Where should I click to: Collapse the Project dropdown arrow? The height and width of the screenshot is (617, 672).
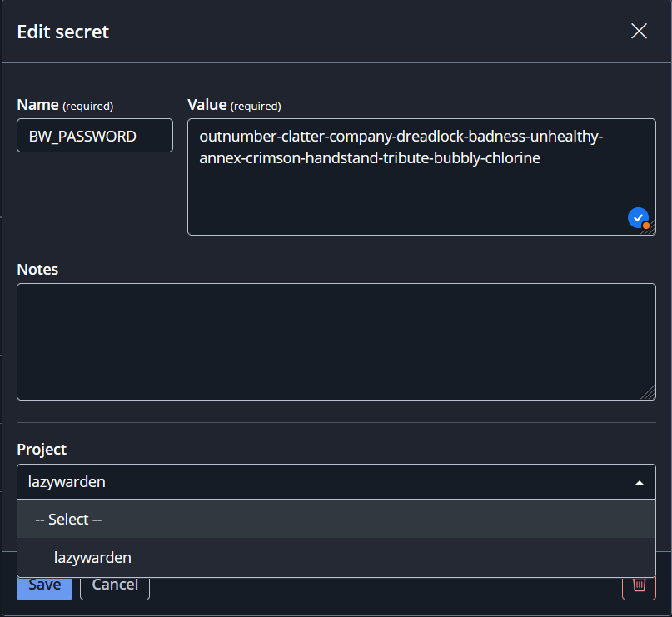639,483
